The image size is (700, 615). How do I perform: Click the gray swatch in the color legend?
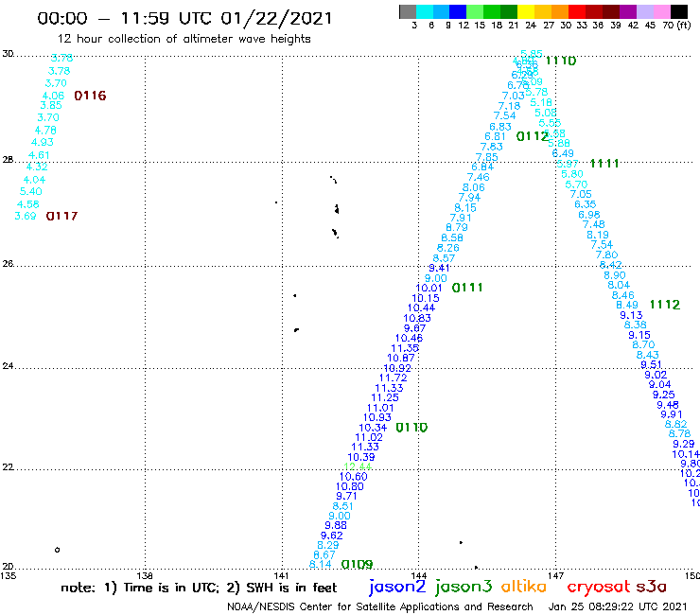(408, 11)
